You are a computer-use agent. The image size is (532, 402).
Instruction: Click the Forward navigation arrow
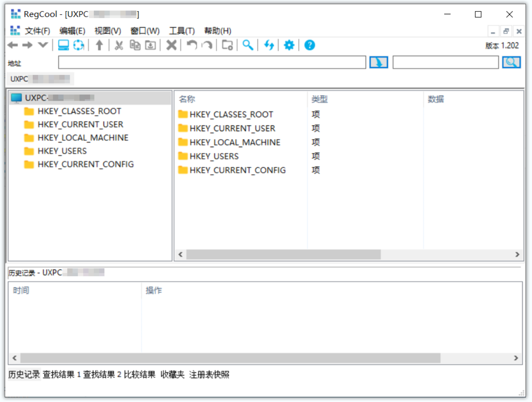click(28, 45)
